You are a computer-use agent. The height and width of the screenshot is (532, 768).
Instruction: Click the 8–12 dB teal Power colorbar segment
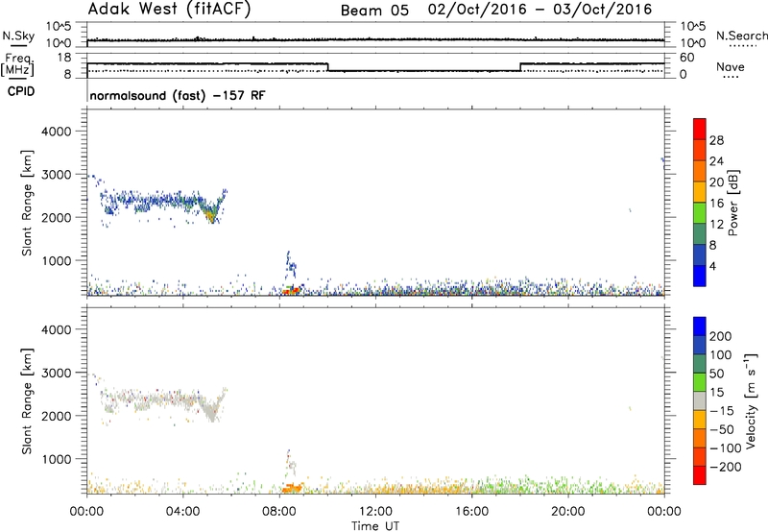(700, 233)
